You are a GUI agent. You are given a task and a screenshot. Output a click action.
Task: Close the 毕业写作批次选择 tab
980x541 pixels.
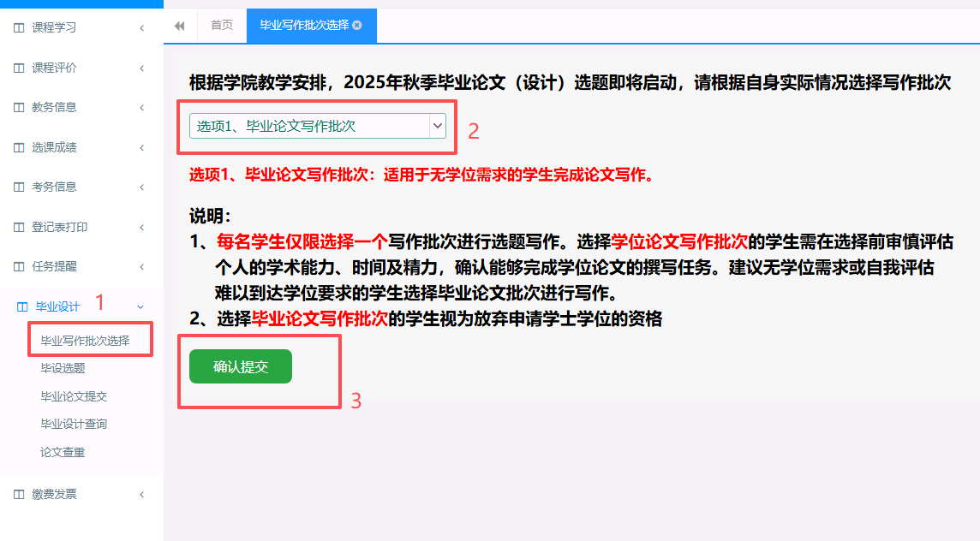[357, 26]
